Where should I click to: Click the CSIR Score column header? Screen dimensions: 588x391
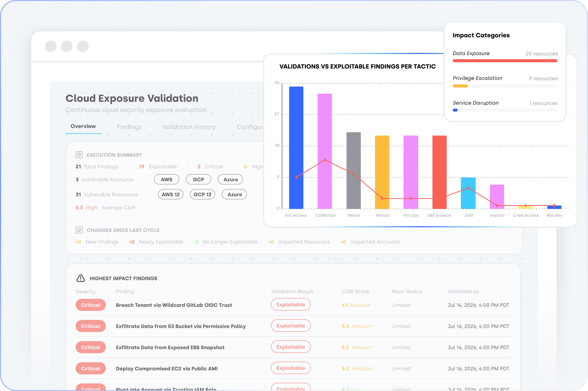click(355, 291)
